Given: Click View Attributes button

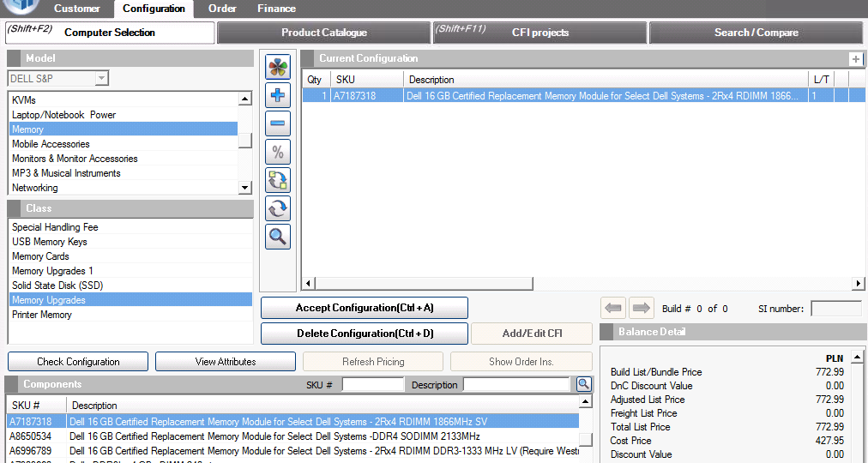Looking at the screenshot, I should [x=226, y=362].
